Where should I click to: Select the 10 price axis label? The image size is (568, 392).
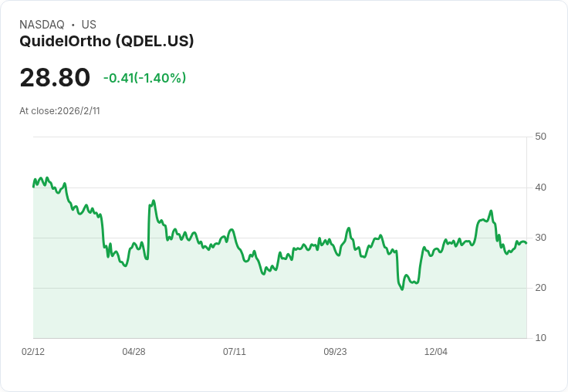(540, 338)
